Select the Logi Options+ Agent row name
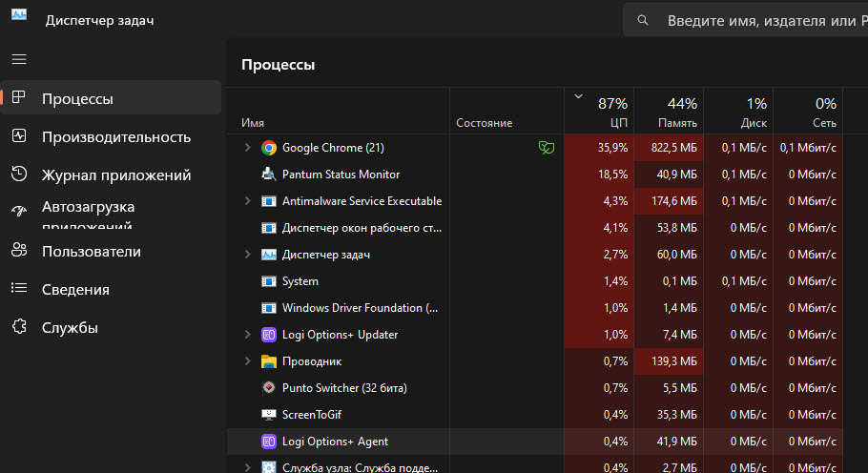The image size is (868, 473). [335, 442]
